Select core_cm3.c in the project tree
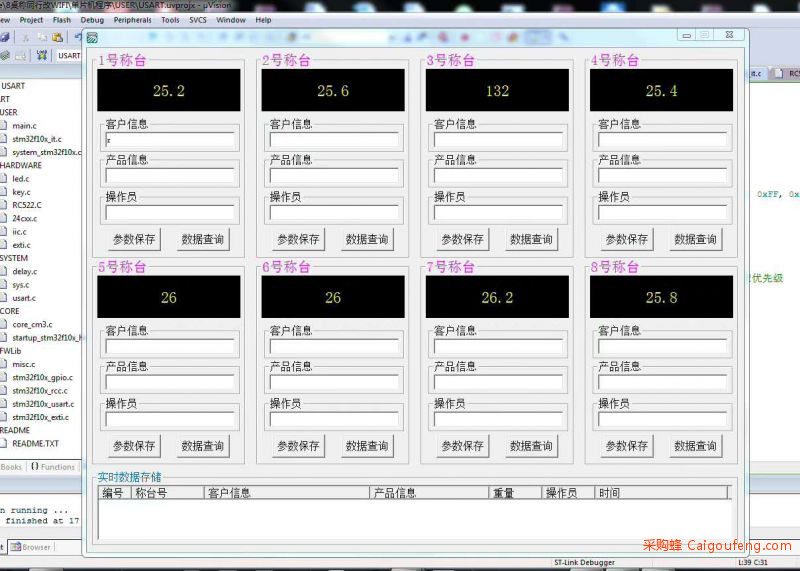The width and height of the screenshot is (800, 571). pyautogui.click(x=32, y=325)
